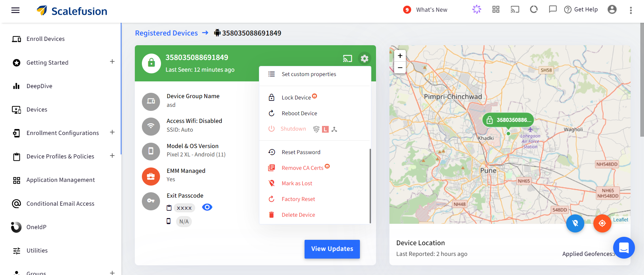Click the Model & OS Version icon

coord(151,151)
